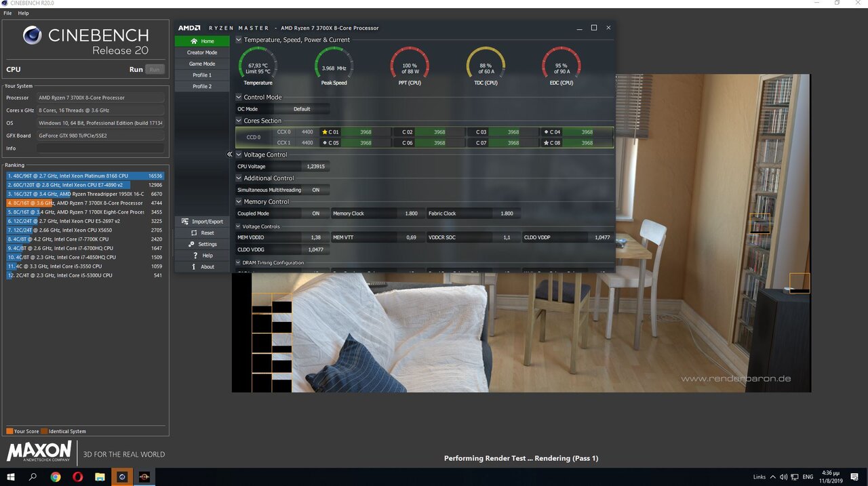This screenshot has width=868, height=486.
Task: Click core C 06 clock value
Action: click(439, 143)
